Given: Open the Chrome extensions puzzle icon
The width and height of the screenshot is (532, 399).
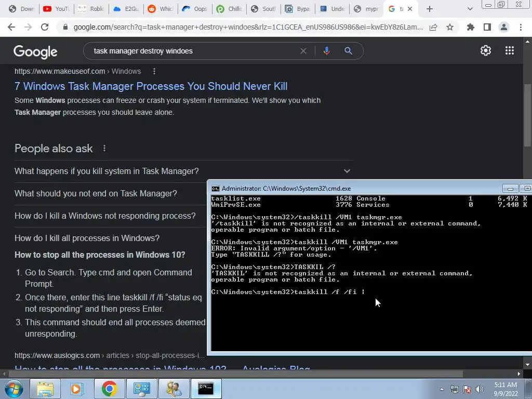Looking at the screenshot, I should (x=471, y=27).
